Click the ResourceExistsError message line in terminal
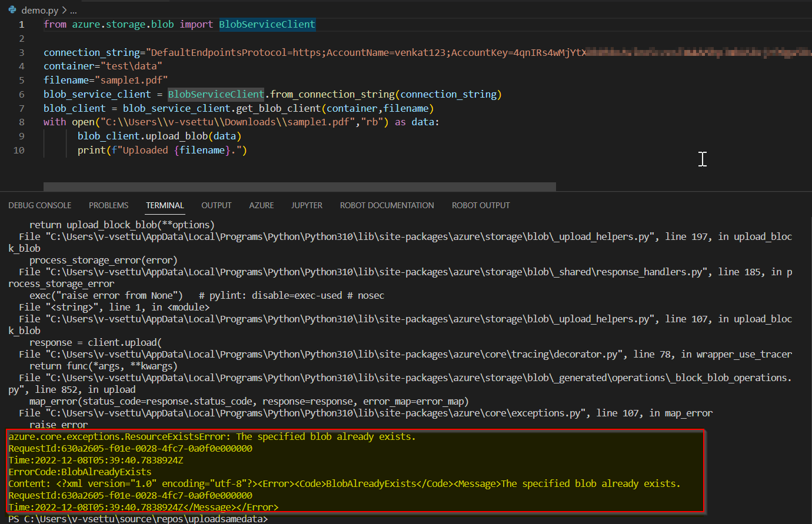 212,436
